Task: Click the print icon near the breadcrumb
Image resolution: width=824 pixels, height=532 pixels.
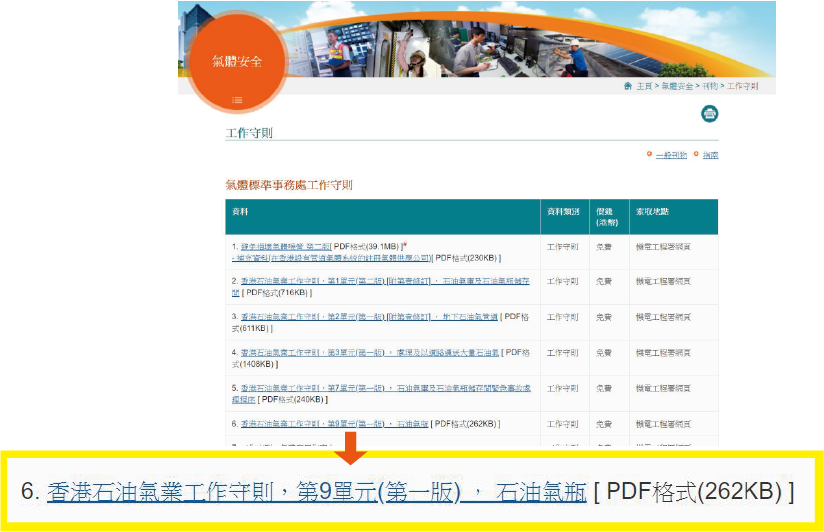Action: point(709,114)
